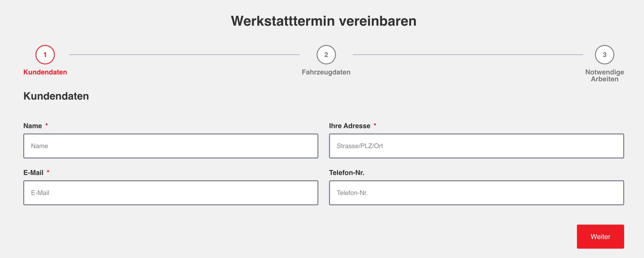
Task: Select the red Kundendaten step label
Action: 45,72
